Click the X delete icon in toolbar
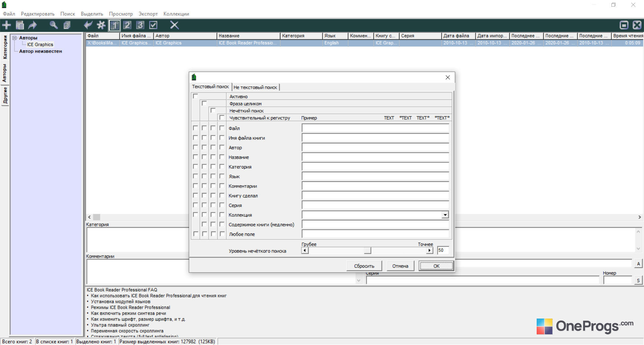 click(174, 25)
